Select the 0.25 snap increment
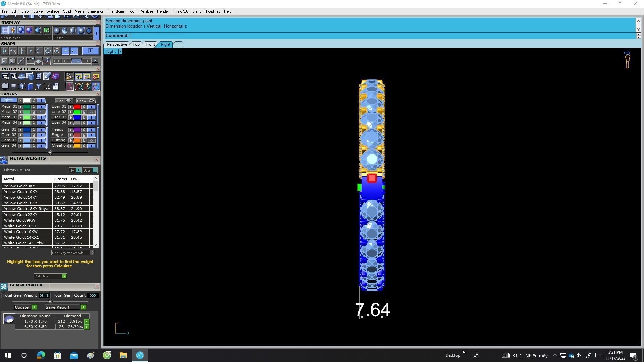Image resolution: width=644 pixels, height=362 pixels. [66, 61]
